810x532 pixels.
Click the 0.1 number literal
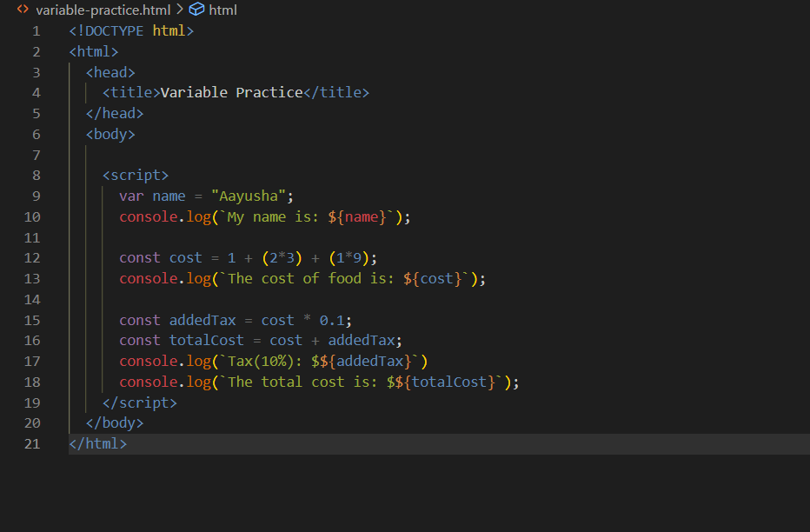click(332, 321)
